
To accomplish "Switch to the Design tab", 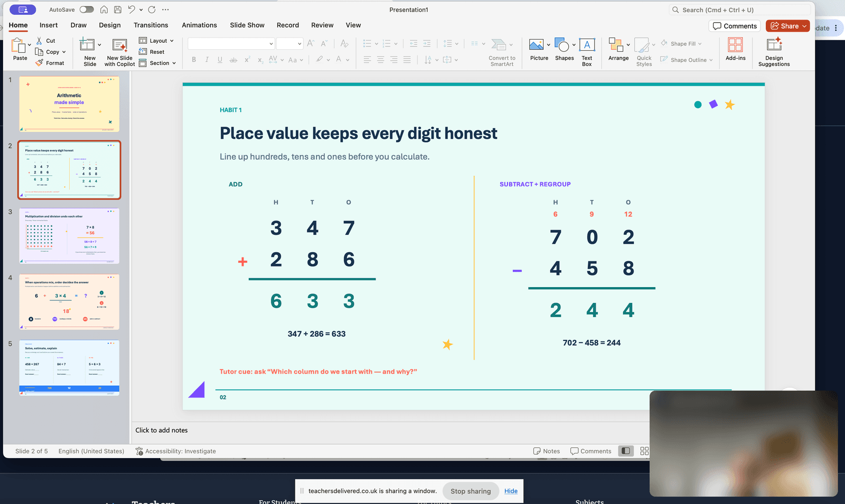I will click(110, 25).
